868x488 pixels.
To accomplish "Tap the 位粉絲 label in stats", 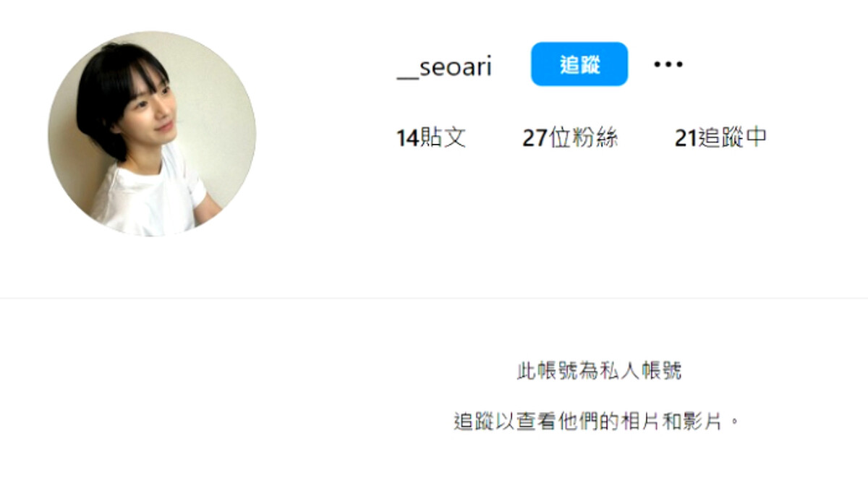I will coord(583,137).
